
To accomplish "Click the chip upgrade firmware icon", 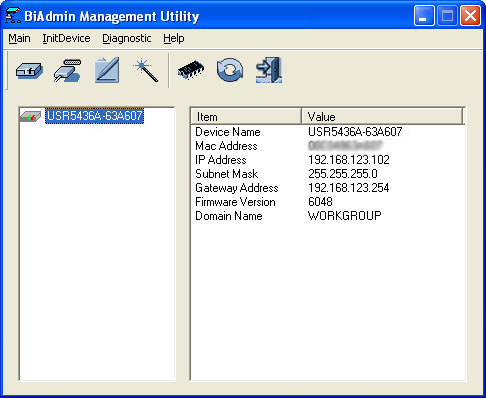I will pyautogui.click(x=191, y=70).
